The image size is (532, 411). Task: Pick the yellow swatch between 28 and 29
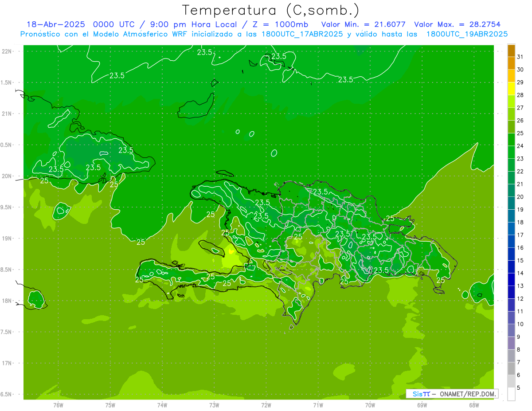pos(511,89)
